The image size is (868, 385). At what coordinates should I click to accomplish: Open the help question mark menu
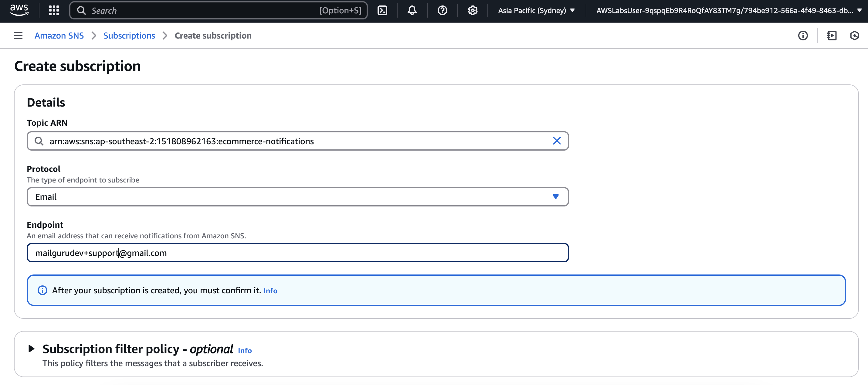[442, 10]
